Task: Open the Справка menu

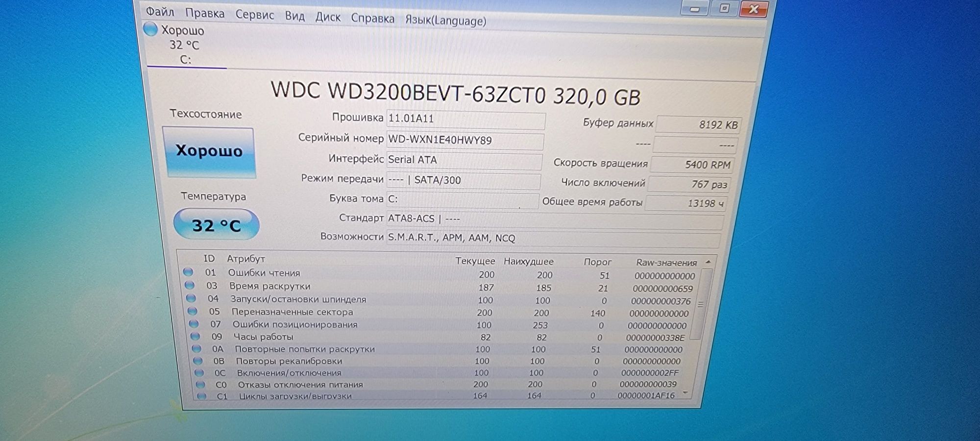Action: tap(372, 19)
